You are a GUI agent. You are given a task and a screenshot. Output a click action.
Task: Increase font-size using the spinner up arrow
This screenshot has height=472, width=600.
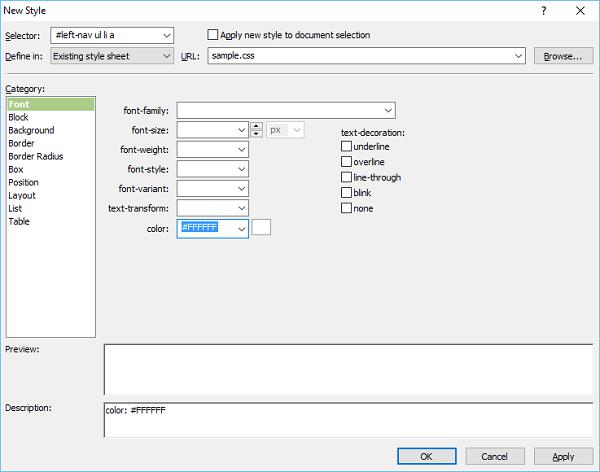256,126
